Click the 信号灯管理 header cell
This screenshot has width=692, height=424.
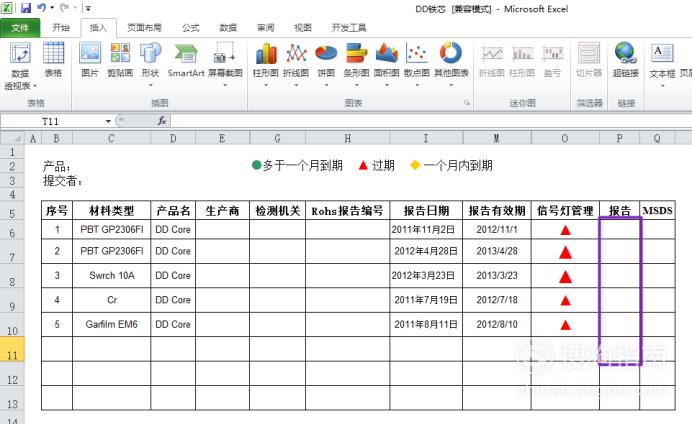pos(565,211)
